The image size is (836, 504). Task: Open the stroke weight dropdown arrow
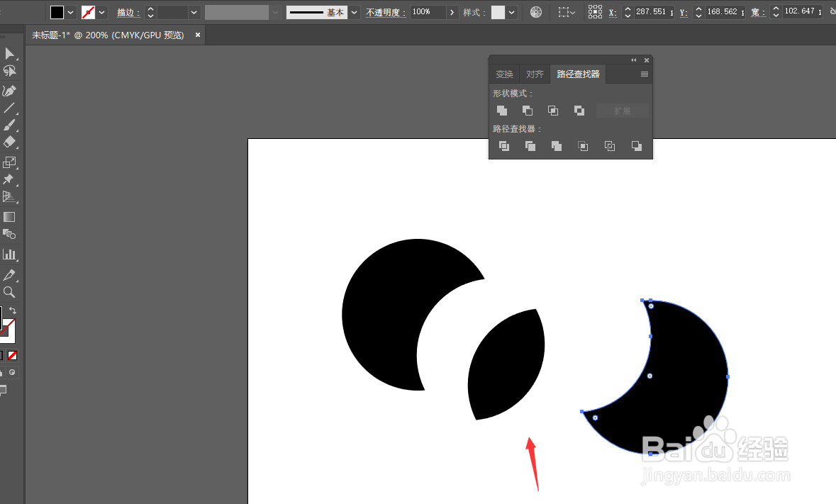(x=194, y=12)
